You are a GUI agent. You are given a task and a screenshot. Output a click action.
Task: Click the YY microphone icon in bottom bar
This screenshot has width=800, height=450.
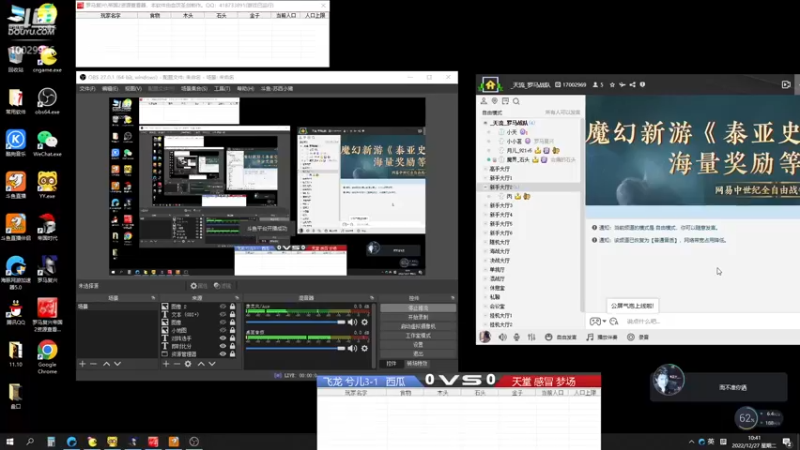(517, 337)
